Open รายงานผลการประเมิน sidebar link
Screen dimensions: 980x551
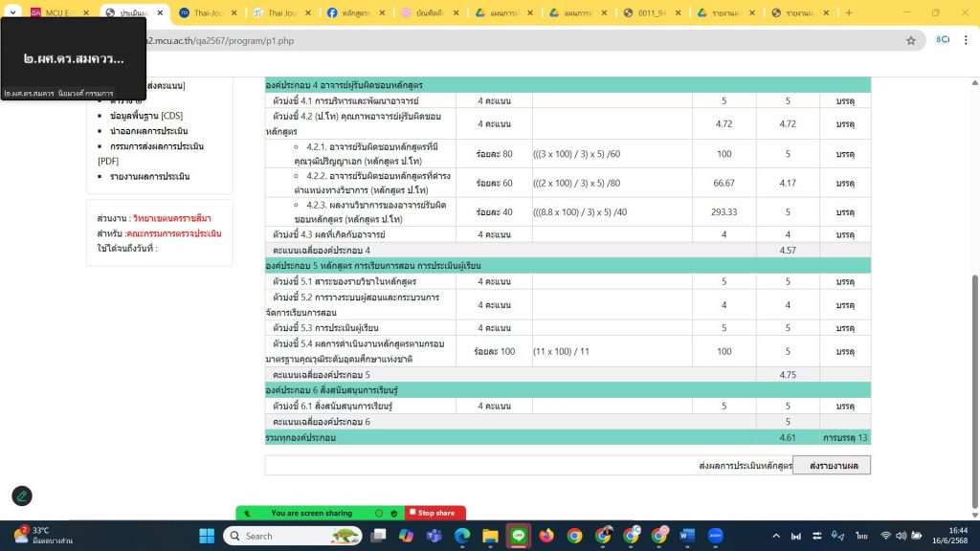click(x=150, y=176)
